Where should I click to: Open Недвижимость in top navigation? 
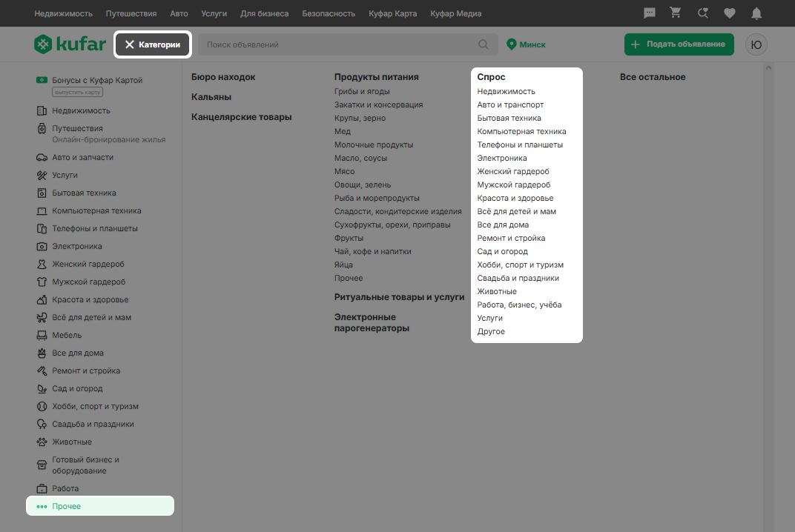(x=63, y=13)
